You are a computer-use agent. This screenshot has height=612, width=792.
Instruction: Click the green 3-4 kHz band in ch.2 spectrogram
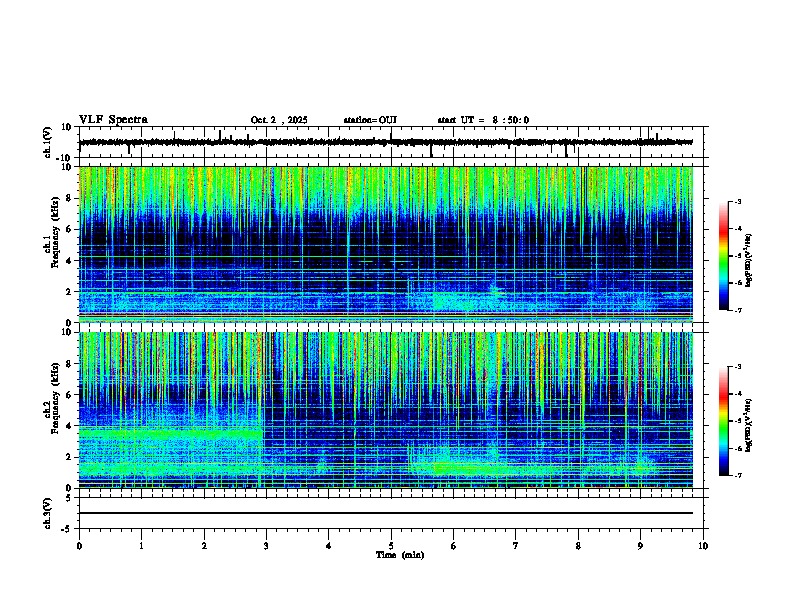171,434
